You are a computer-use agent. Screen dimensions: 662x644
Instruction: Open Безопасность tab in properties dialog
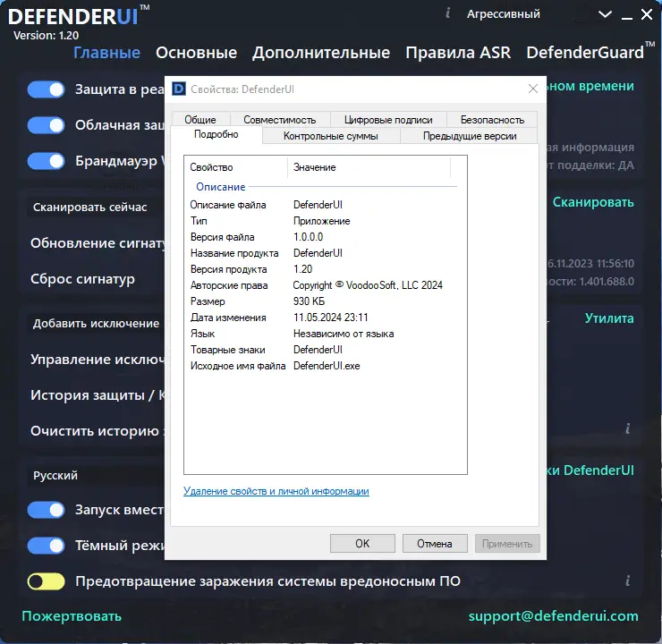click(492, 120)
